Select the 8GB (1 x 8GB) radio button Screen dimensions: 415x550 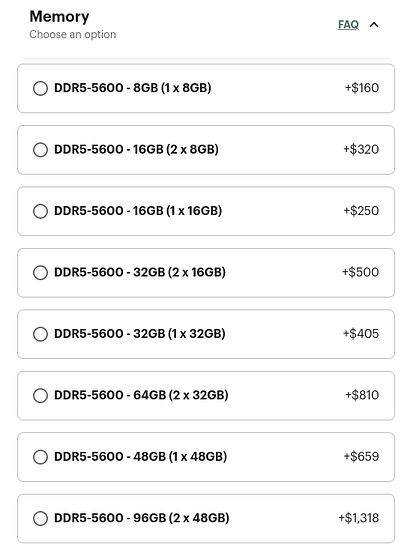pos(40,88)
